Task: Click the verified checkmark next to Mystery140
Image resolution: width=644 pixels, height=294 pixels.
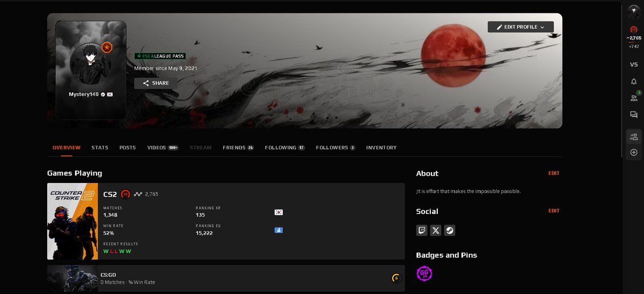Action: click(103, 94)
